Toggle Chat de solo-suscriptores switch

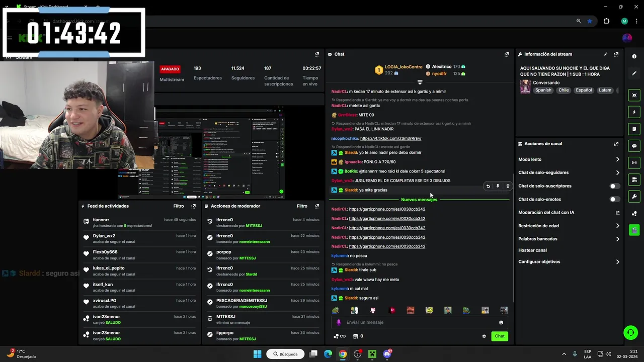point(614,186)
